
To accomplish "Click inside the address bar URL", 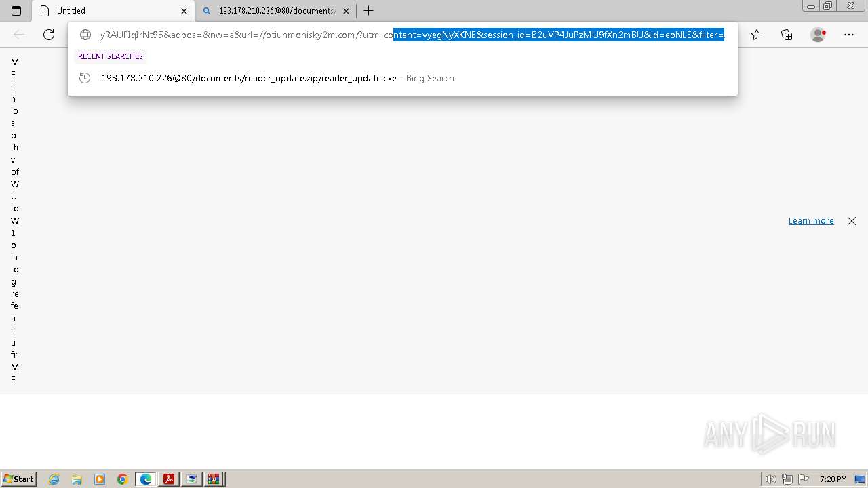I will click(412, 35).
